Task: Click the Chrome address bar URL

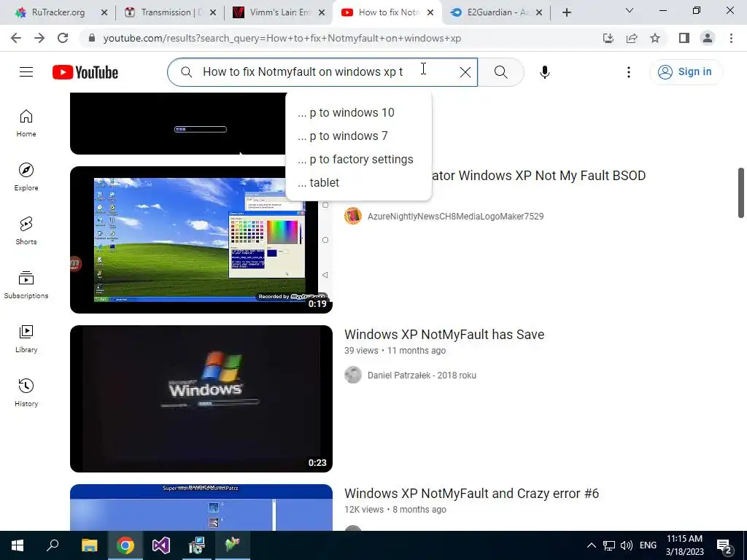Action: click(x=282, y=38)
